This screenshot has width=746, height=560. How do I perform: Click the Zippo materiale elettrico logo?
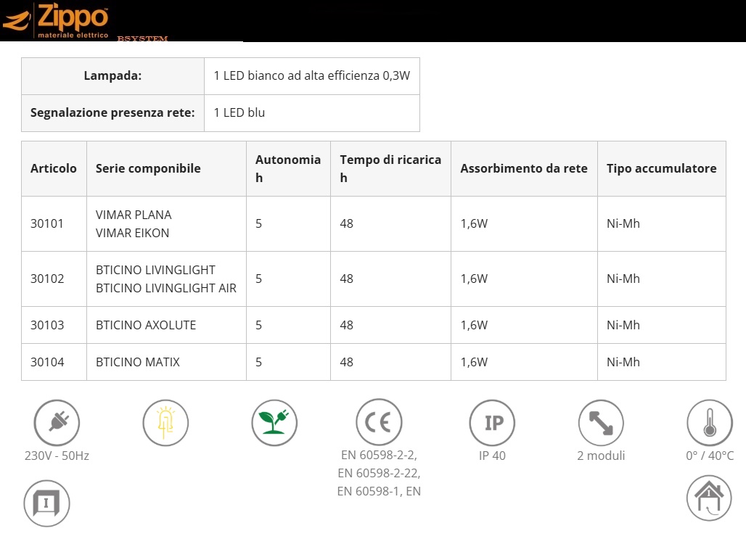click(56, 21)
